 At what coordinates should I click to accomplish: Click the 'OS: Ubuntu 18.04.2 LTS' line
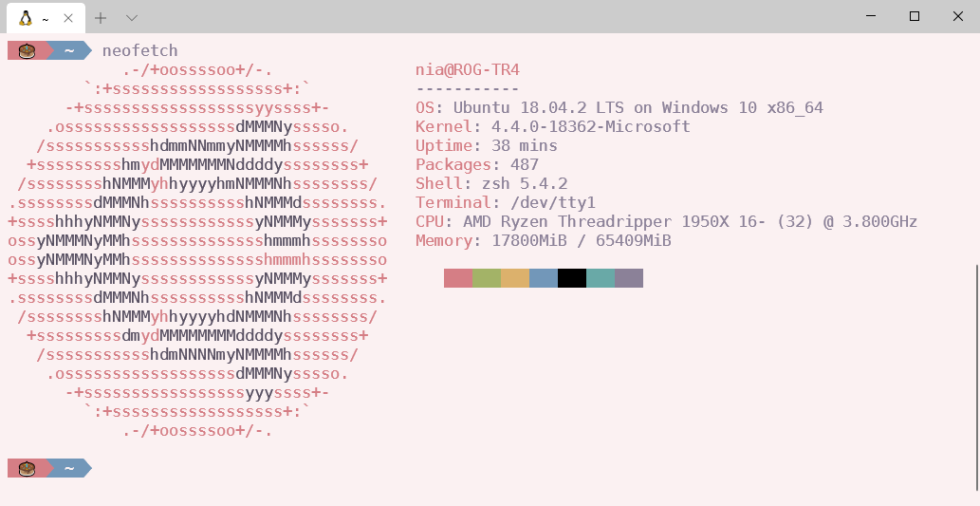[619, 107]
